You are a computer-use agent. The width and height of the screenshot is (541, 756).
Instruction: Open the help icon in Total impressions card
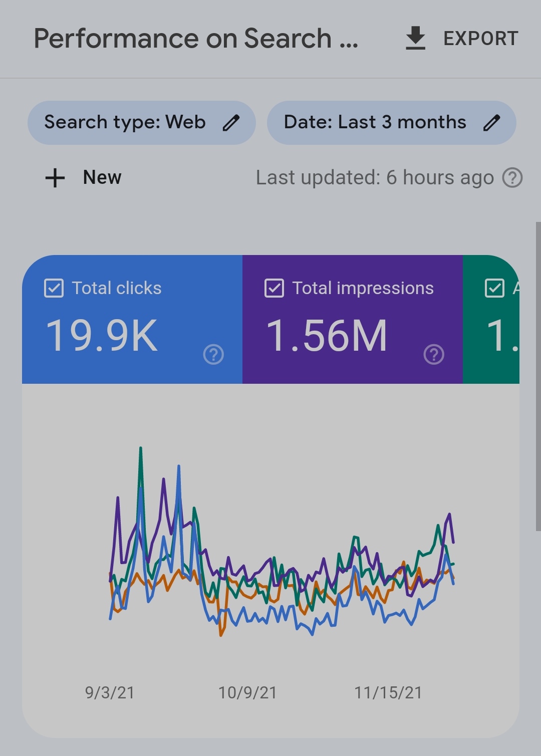(434, 355)
